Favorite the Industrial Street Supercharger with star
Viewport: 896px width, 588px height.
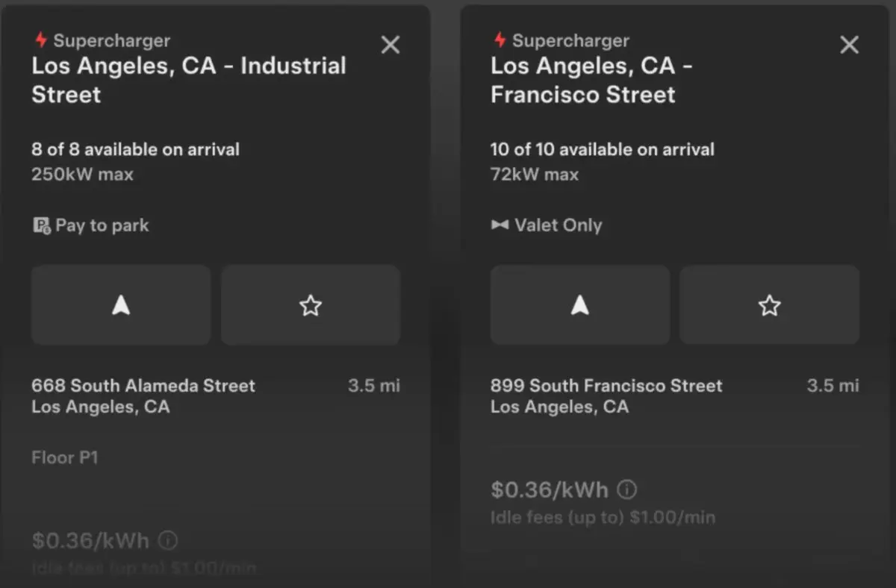coord(311,305)
